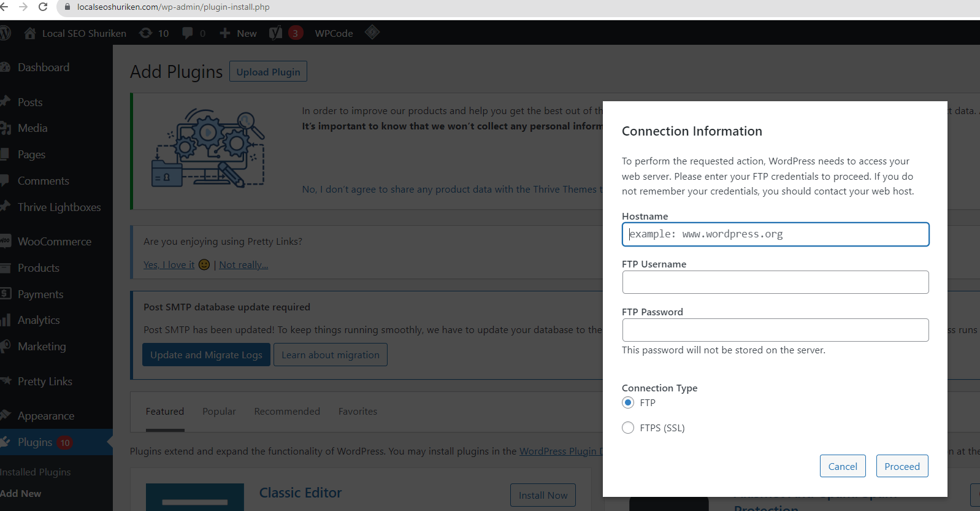Focus the Hostname input field

click(x=776, y=234)
